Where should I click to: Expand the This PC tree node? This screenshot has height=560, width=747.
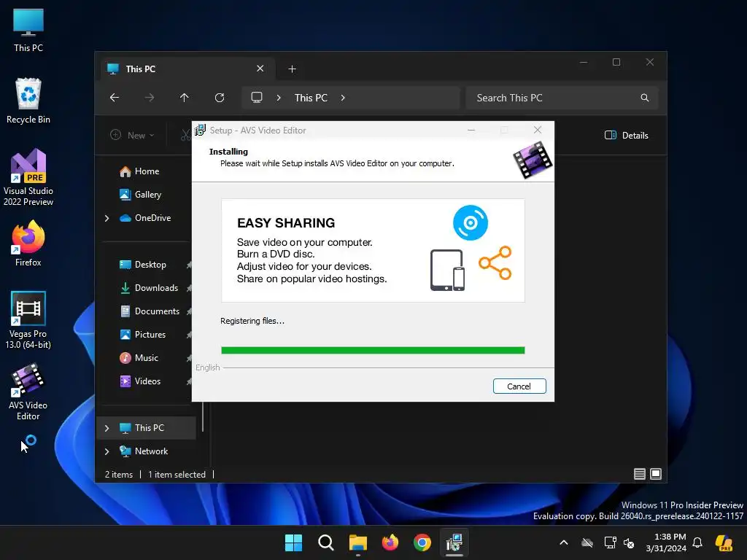click(107, 428)
